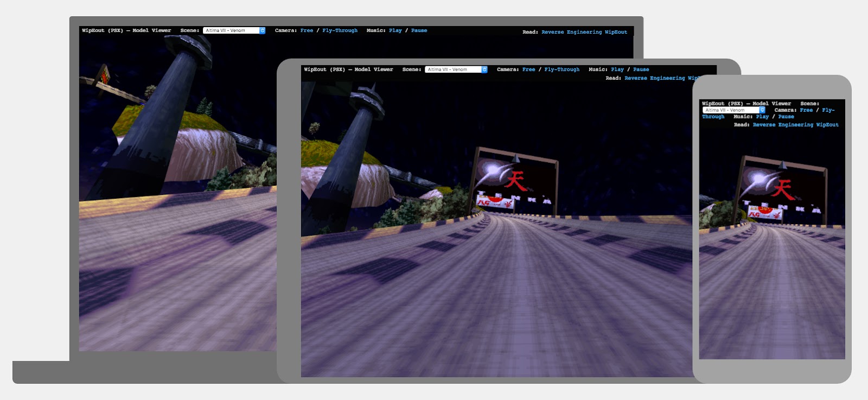Click the "Read:" label on the laptop
Image resolution: width=868 pixels, height=400 pixels.
[530, 32]
